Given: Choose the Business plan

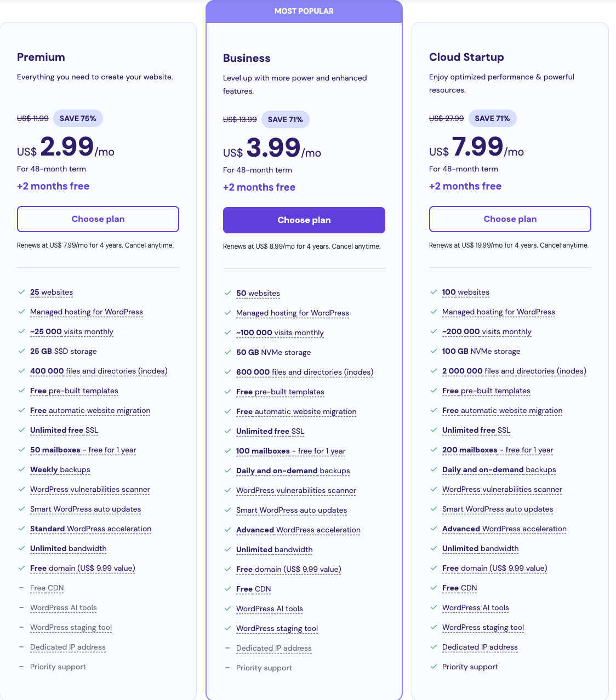Looking at the screenshot, I should [304, 220].
